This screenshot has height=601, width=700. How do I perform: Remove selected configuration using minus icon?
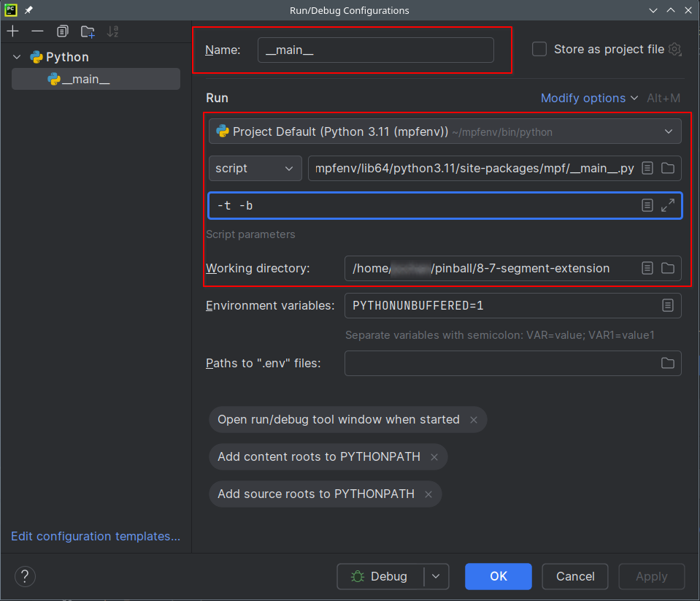(37, 31)
